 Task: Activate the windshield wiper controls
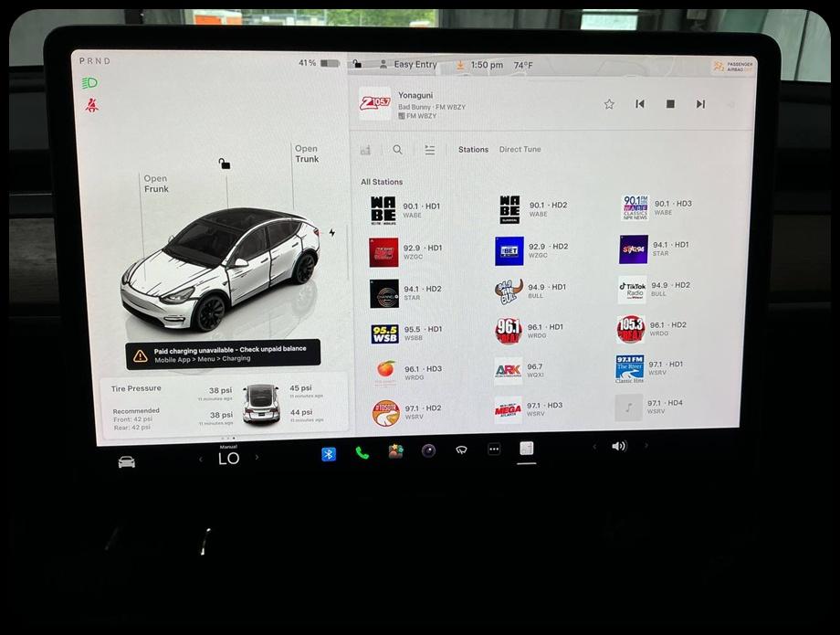coord(461,450)
